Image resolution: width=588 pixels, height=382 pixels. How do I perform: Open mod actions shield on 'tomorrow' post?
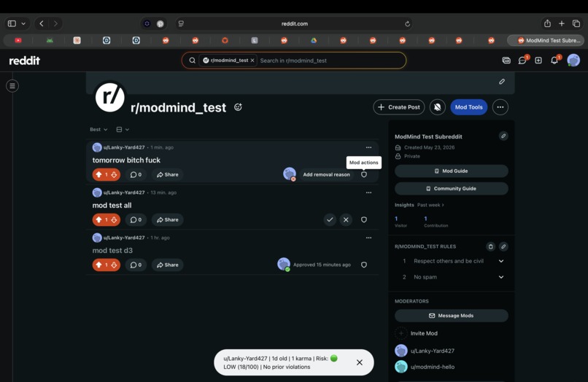tap(364, 174)
